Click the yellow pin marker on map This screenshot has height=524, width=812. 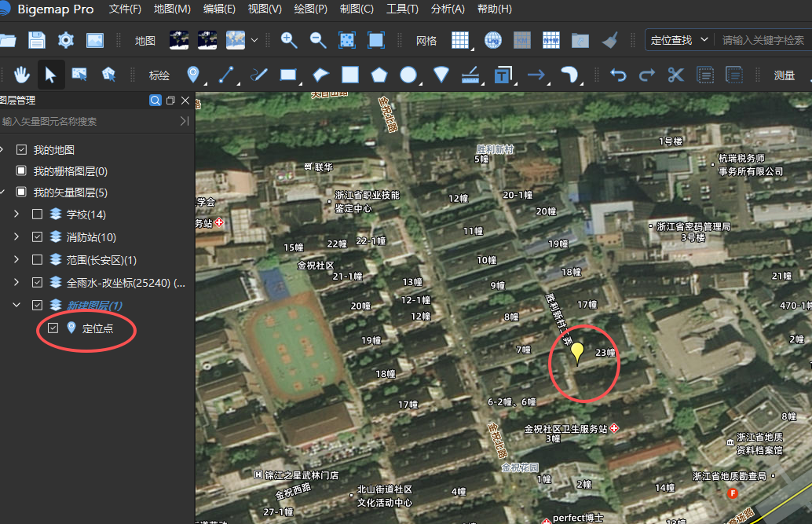[577, 354]
